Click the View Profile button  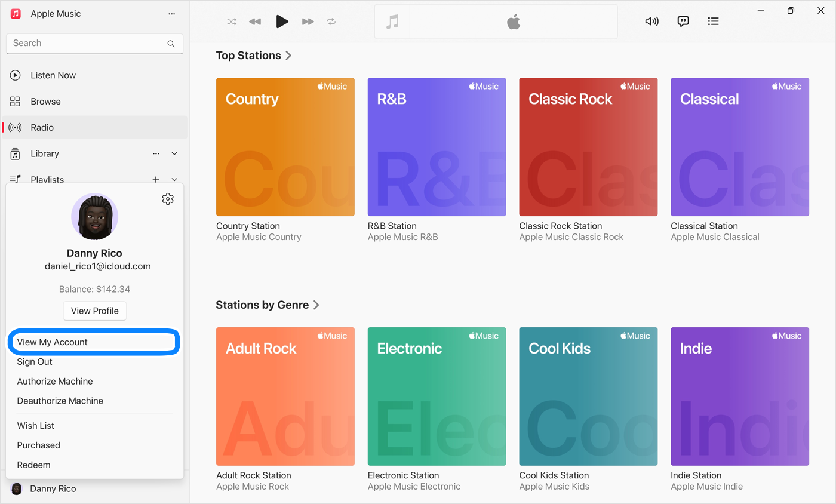(95, 311)
